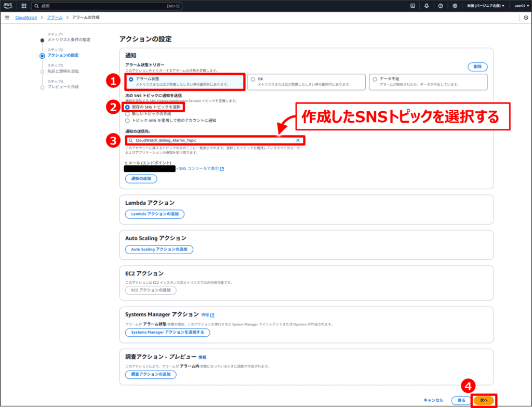The image size is (532, 408).
Task: Open the services grid menu icon
Action: pos(24,6)
